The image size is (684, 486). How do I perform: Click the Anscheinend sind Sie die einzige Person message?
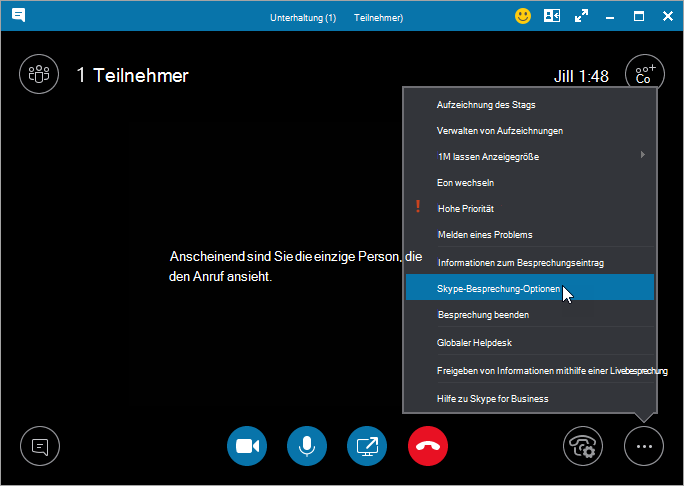click(x=295, y=266)
